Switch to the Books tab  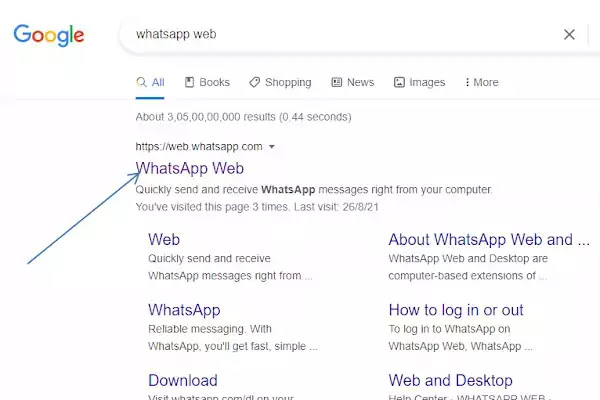coord(207,82)
